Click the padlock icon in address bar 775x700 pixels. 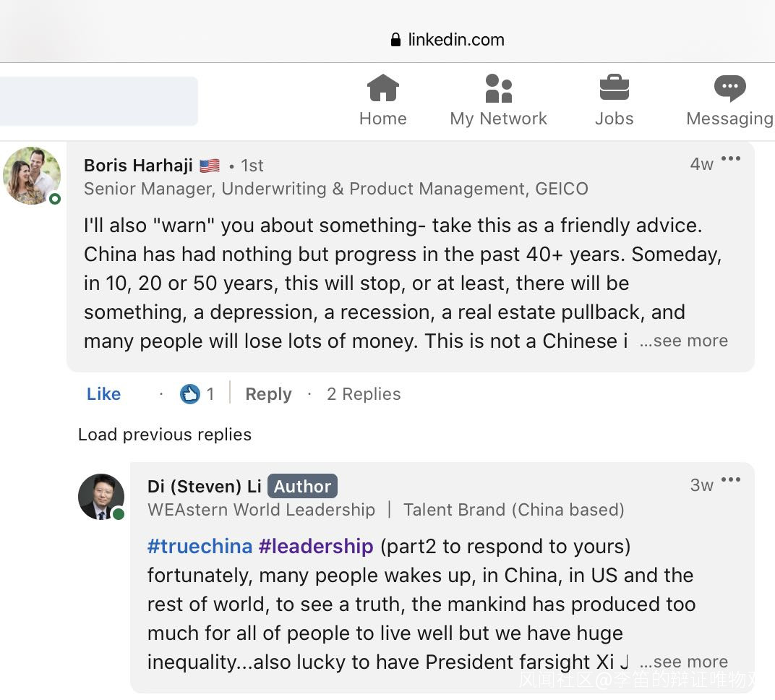coord(395,40)
